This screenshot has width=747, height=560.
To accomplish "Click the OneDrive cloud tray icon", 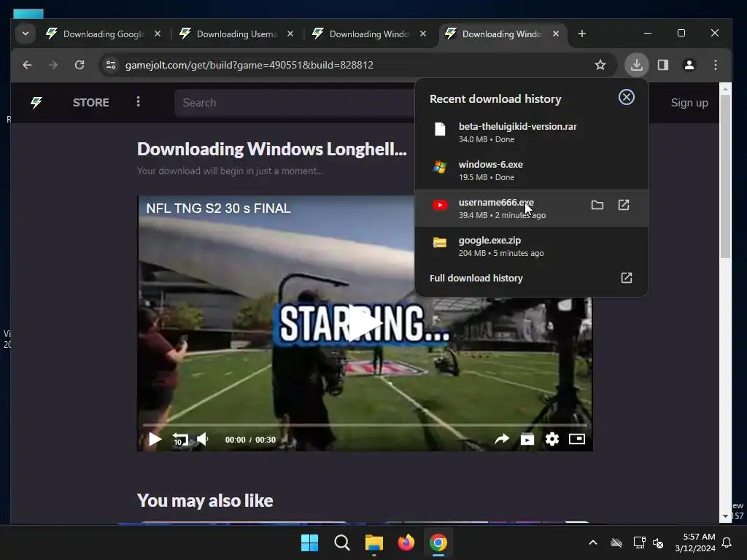I will click(616, 542).
